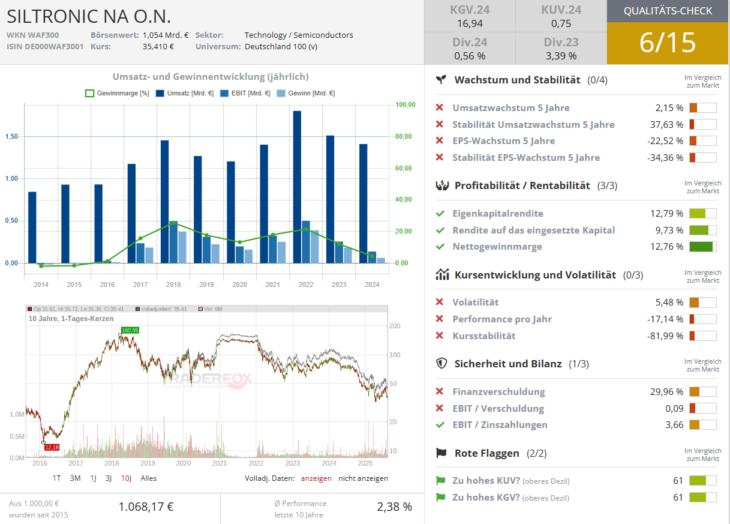Screen dimensions: 730x524
Task: Click the QUALITÄTS-CHECK 6/15 score box
Action: [x=668, y=32]
